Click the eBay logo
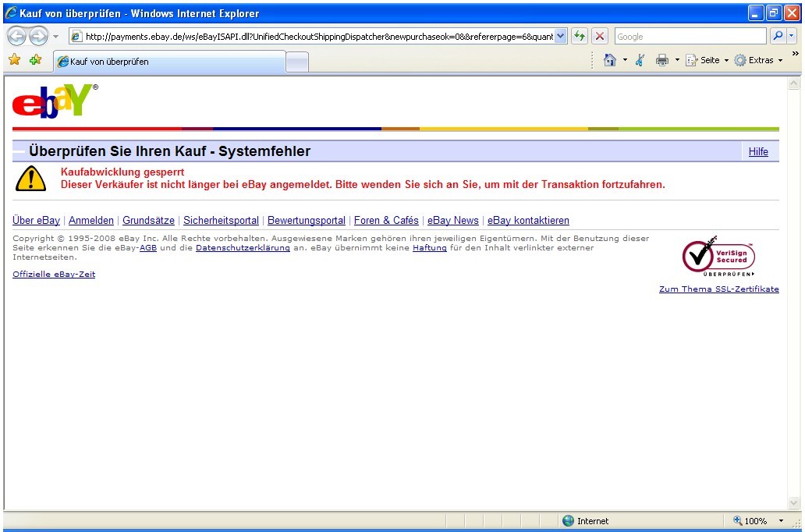 pyautogui.click(x=55, y=100)
